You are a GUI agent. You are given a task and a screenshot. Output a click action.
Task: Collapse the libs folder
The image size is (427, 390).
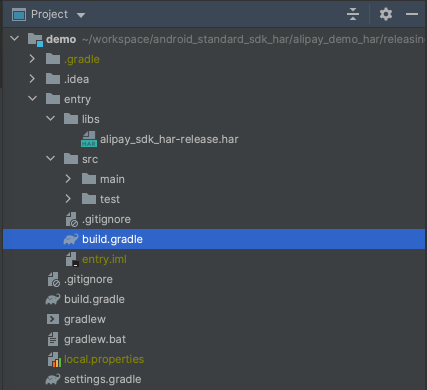coord(51,119)
